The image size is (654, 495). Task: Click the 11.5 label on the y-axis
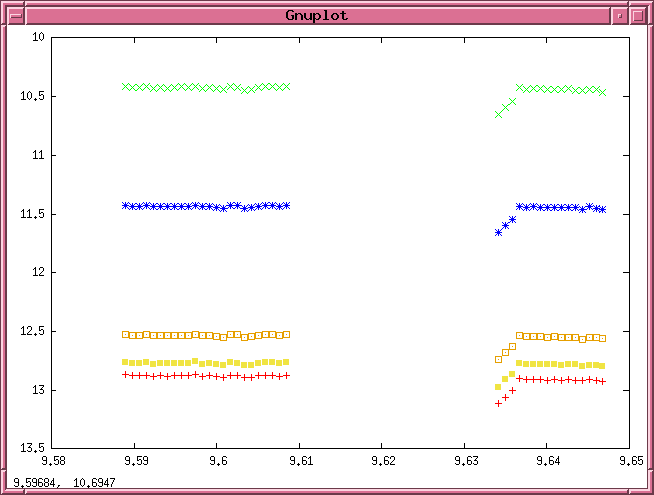click(33, 213)
